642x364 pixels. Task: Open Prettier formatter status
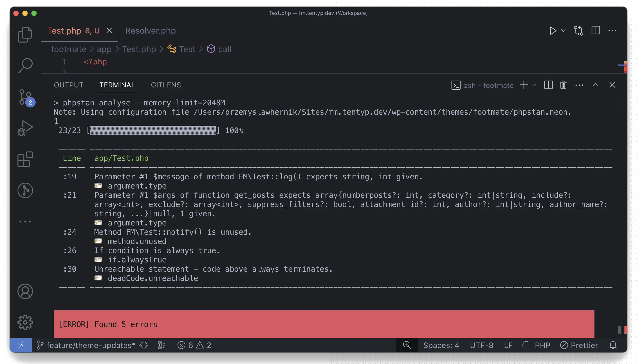coord(579,345)
